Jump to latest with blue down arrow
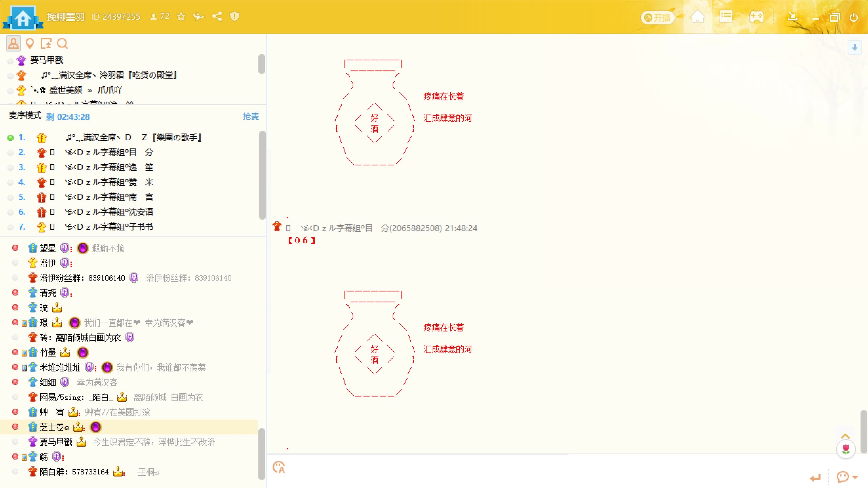 tap(854, 47)
